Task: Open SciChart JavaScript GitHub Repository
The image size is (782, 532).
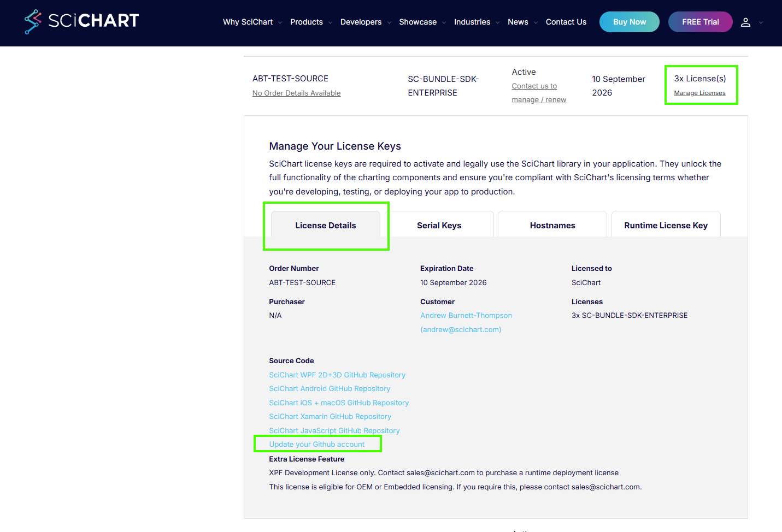Action: click(x=334, y=430)
